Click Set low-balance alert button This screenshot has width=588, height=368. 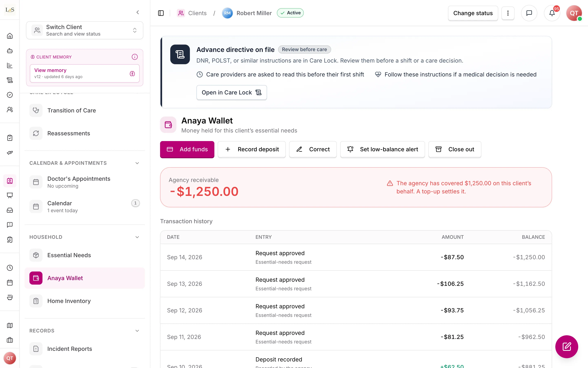pyautogui.click(x=382, y=149)
